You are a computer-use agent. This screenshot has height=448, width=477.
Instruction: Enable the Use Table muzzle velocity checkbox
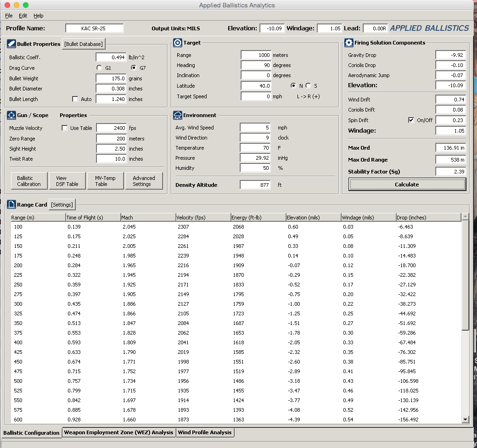pos(64,128)
